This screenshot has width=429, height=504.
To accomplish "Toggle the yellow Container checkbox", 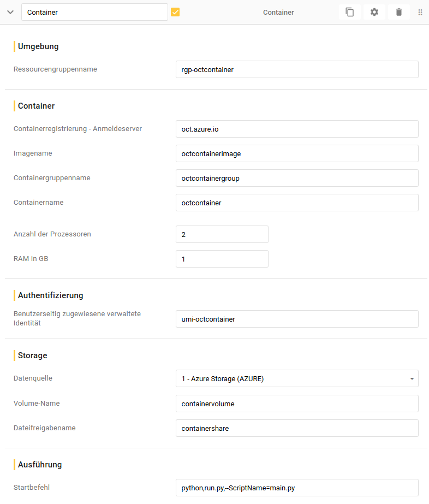I will (175, 12).
